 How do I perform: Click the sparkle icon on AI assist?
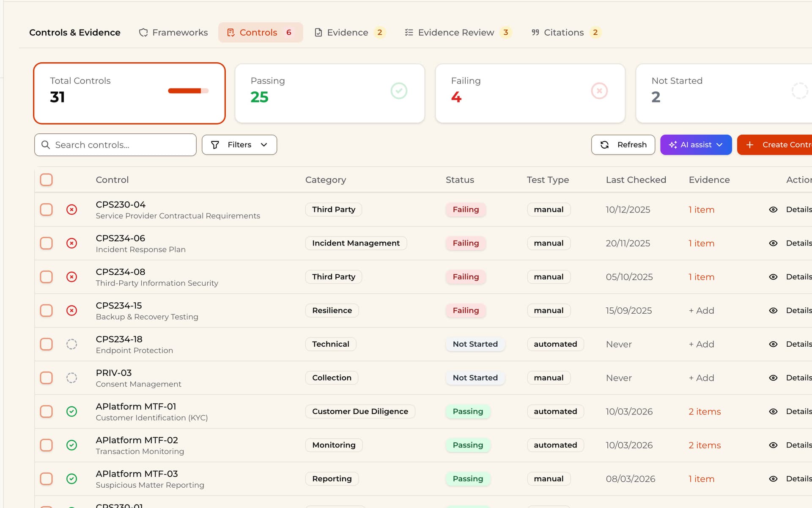pyautogui.click(x=672, y=145)
